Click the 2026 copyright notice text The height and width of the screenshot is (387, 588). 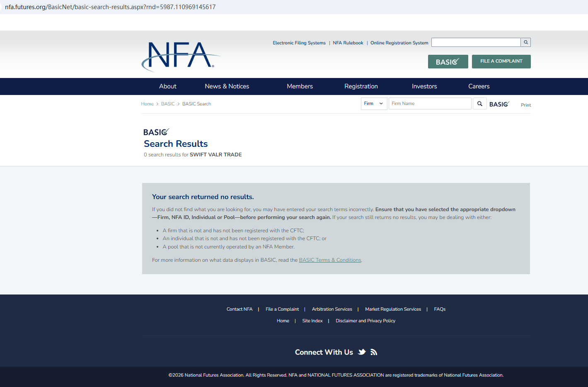pos(336,375)
